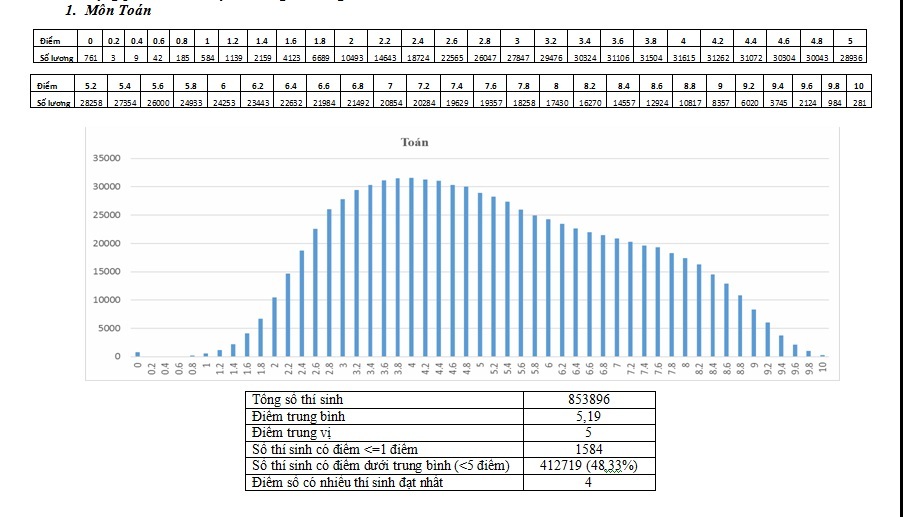Click the value 1584 in summary table

click(x=589, y=449)
